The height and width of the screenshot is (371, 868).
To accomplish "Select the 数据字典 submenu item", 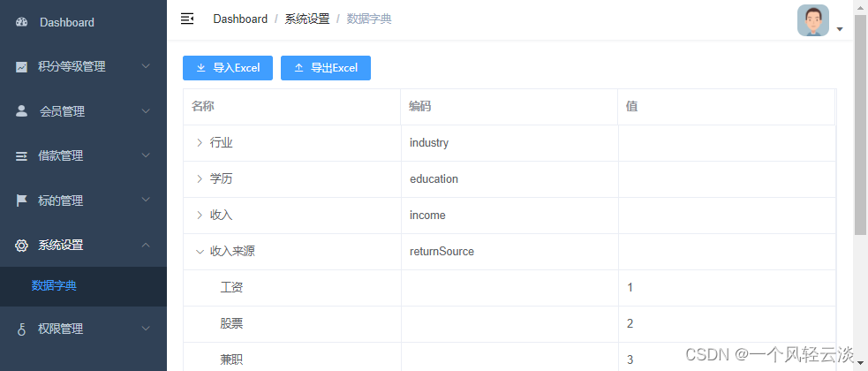I will 83,286.
